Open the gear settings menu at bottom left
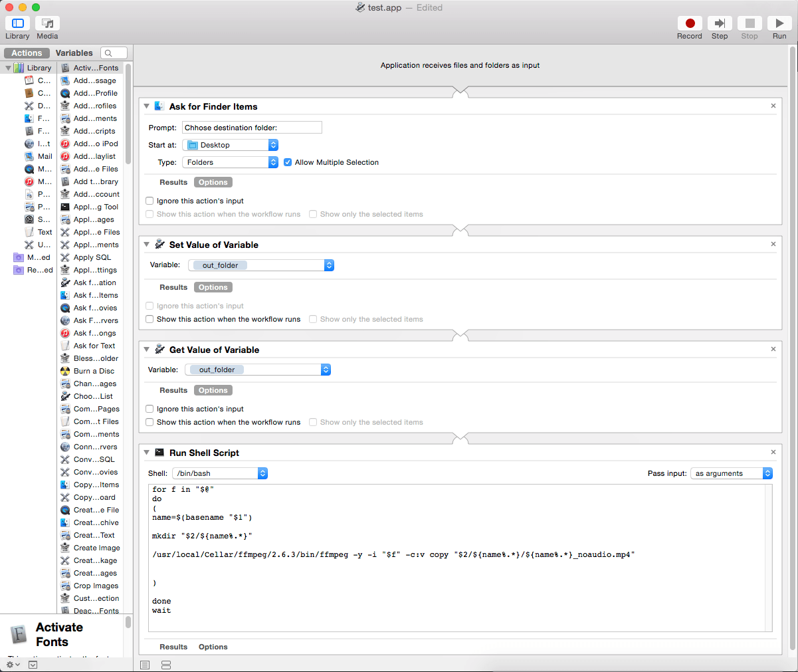The height and width of the screenshot is (672, 798). 13,665
